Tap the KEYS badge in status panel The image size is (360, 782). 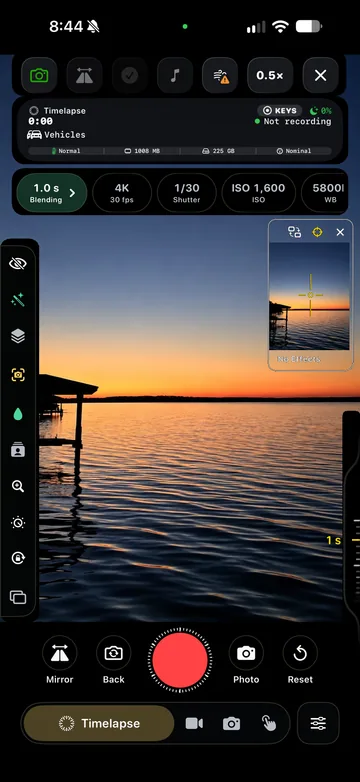[x=280, y=111]
